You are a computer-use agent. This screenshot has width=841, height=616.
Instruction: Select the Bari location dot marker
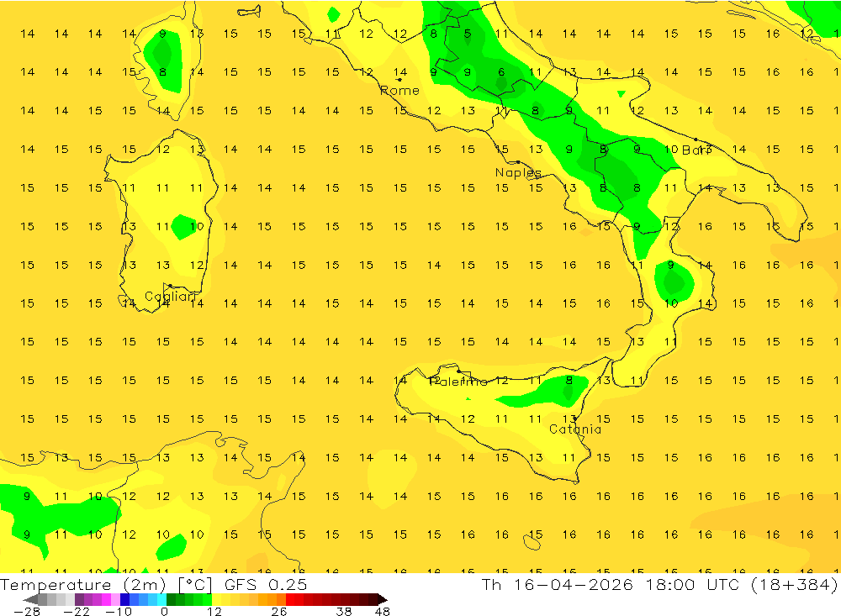pos(696,140)
